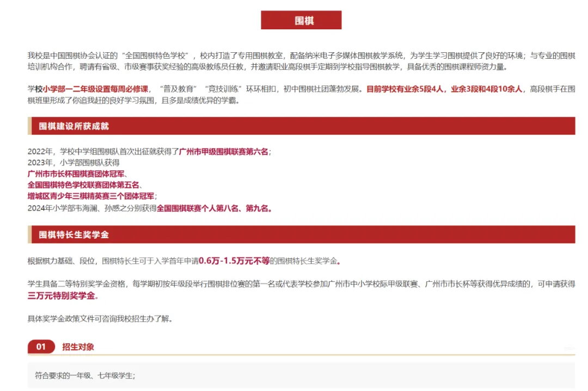Click the text 2022年，学校中学组围棋队
This screenshot has height=391, width=588.
tap(73, 152)
